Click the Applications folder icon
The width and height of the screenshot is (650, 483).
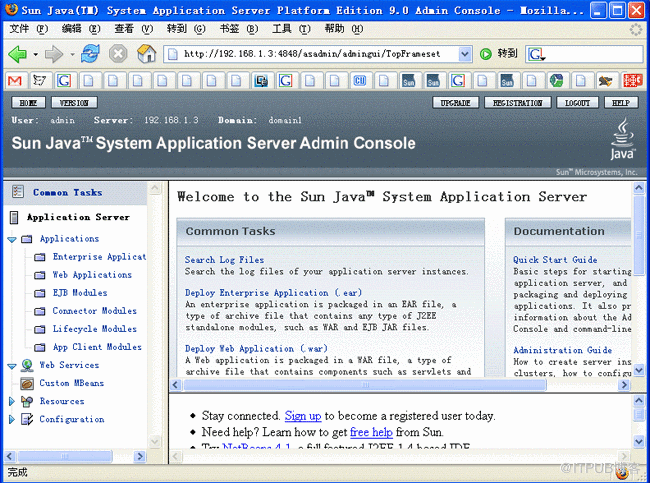click(27, 239)
